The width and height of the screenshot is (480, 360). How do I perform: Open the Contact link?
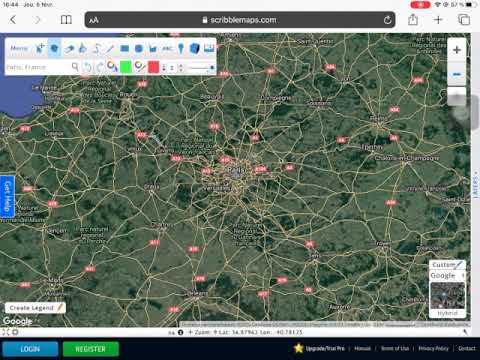pos(466,348)
